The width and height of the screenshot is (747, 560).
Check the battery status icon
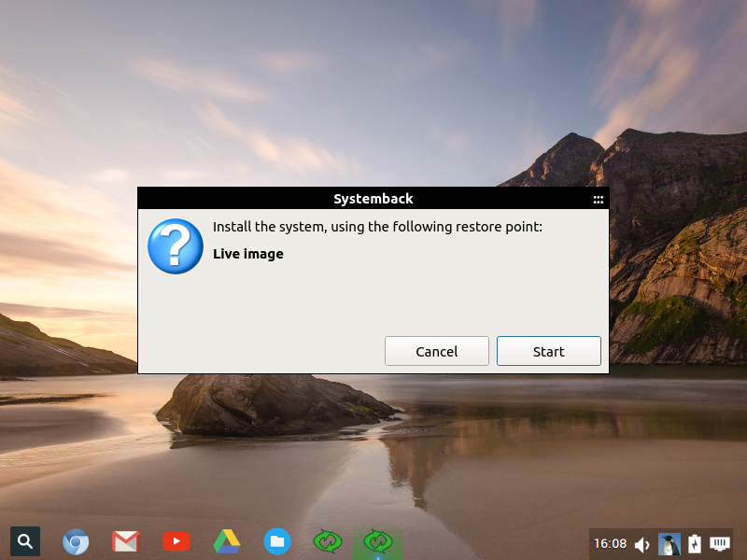[695, 543]
